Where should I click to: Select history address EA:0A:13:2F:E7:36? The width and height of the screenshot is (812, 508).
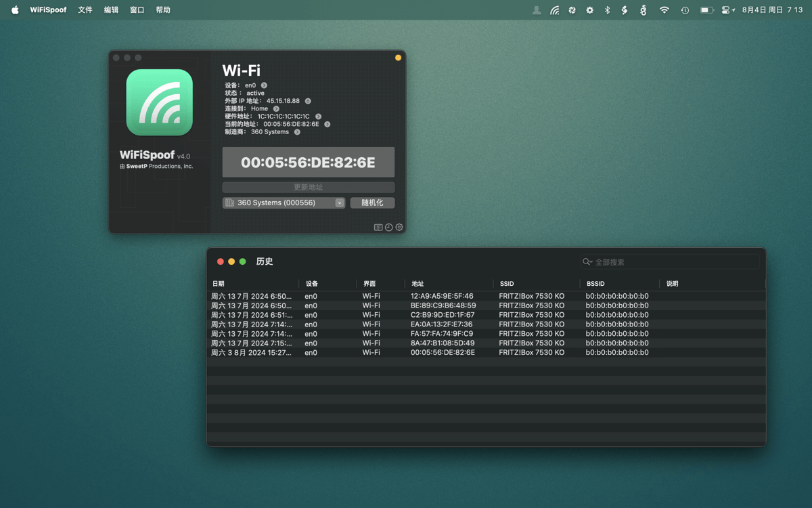click(441, 324)
